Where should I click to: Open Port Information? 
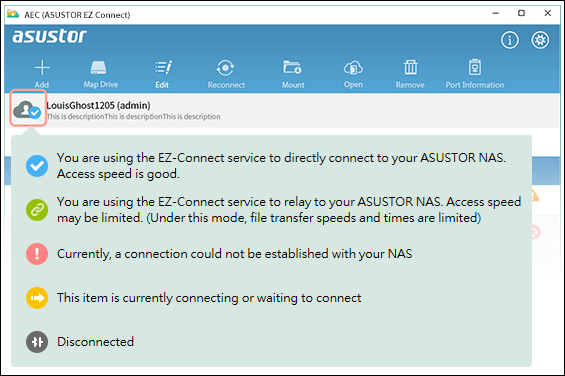(475, 67)
